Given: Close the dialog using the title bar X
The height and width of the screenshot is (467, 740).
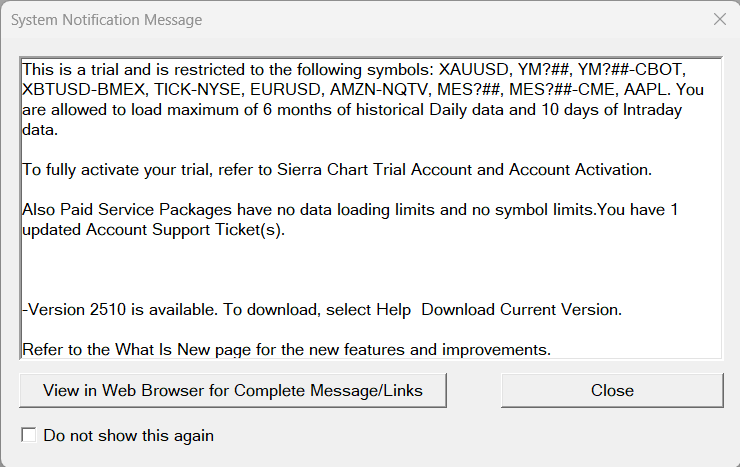Looking at the screenshot, I should (719, 19).
